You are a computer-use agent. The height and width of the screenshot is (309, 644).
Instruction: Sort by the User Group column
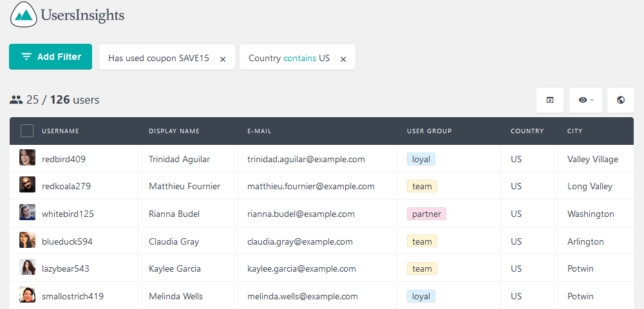click(x=429, y=131)
